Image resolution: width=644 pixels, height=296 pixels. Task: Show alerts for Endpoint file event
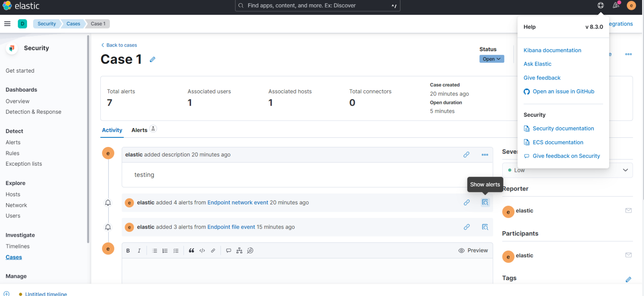[485, 227]
